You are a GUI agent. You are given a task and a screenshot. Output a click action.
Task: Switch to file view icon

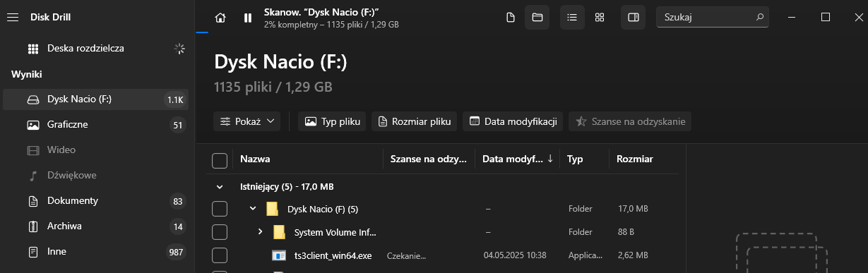point(511,18)
